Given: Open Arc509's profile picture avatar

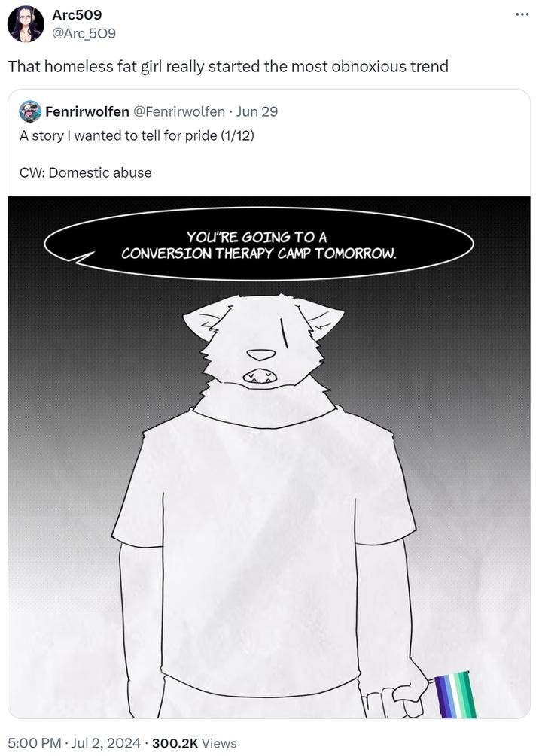Looking at the screenshot, I should [26, 24].
